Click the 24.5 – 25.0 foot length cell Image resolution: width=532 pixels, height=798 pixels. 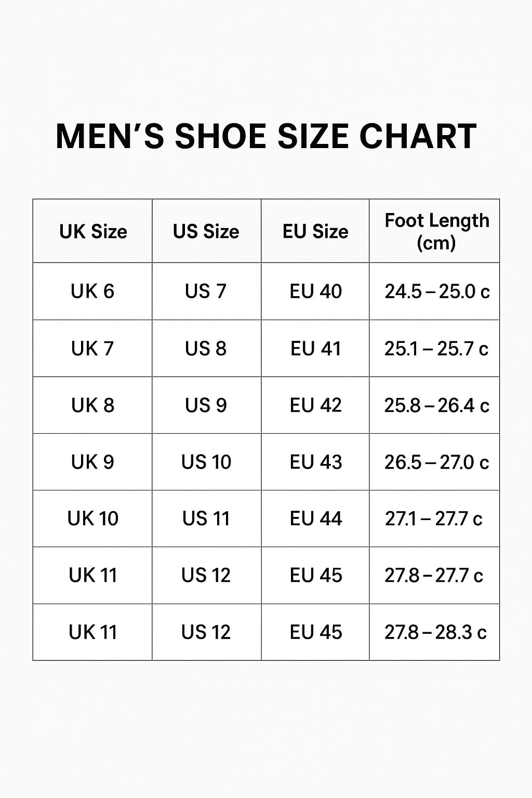(436, 291)
